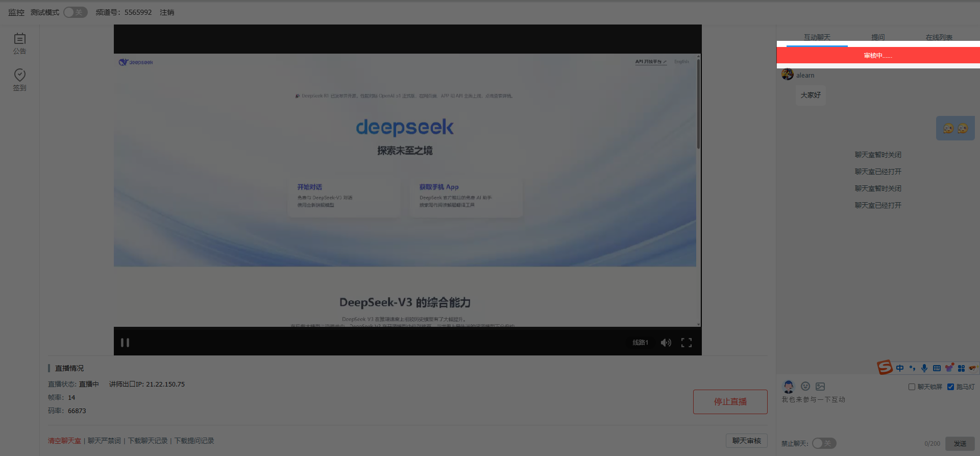Image resolution: width=980 pixels, height=456 pixels.
Task: Click 下载提问记录 download questions log
Action: (x=194, y=441)
